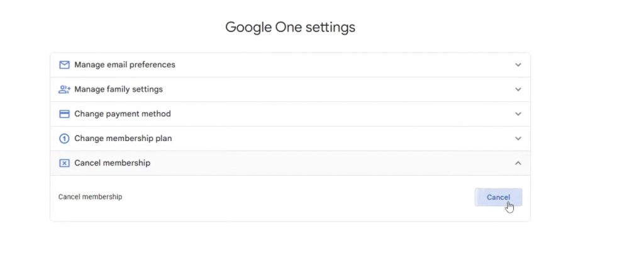Click the circled number one plan icon

click(x=64, y=139)
